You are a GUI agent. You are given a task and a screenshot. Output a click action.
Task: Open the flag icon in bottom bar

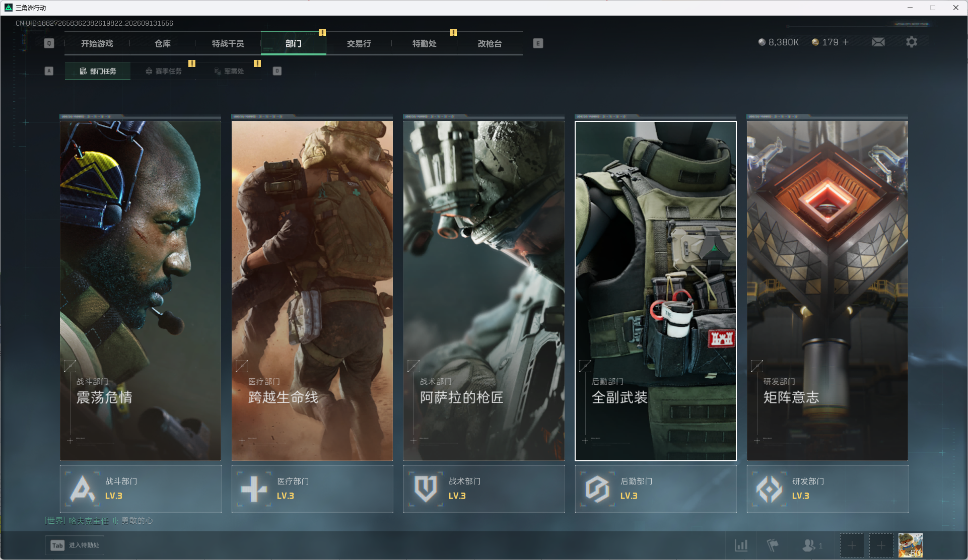pyautogui.click(x=773, y=545)
